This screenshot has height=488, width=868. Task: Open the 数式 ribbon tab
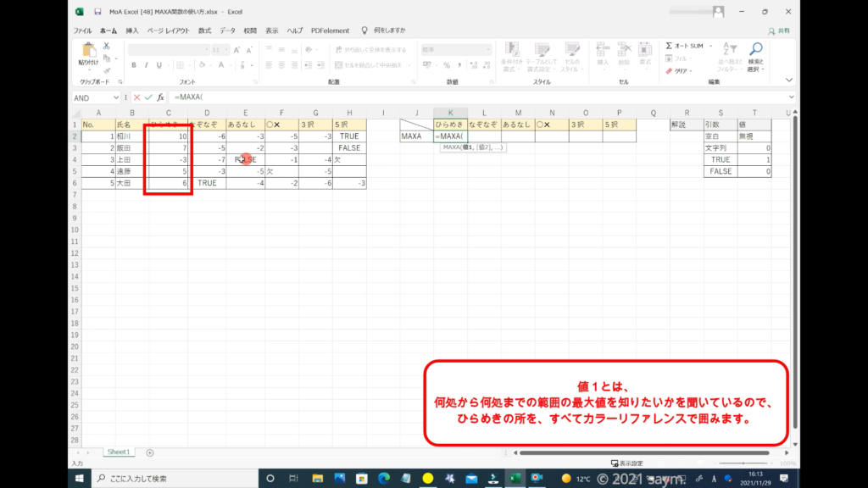pos(204,30)
